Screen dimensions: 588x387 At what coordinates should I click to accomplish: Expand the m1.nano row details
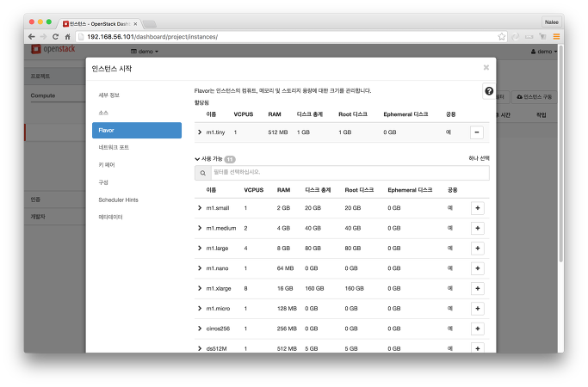pos(200,268)
